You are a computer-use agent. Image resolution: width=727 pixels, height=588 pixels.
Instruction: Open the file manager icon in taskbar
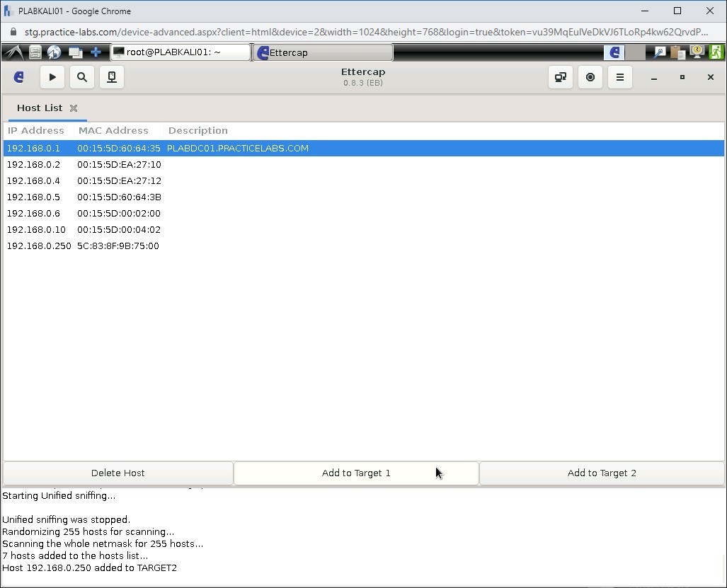(35, 52)
